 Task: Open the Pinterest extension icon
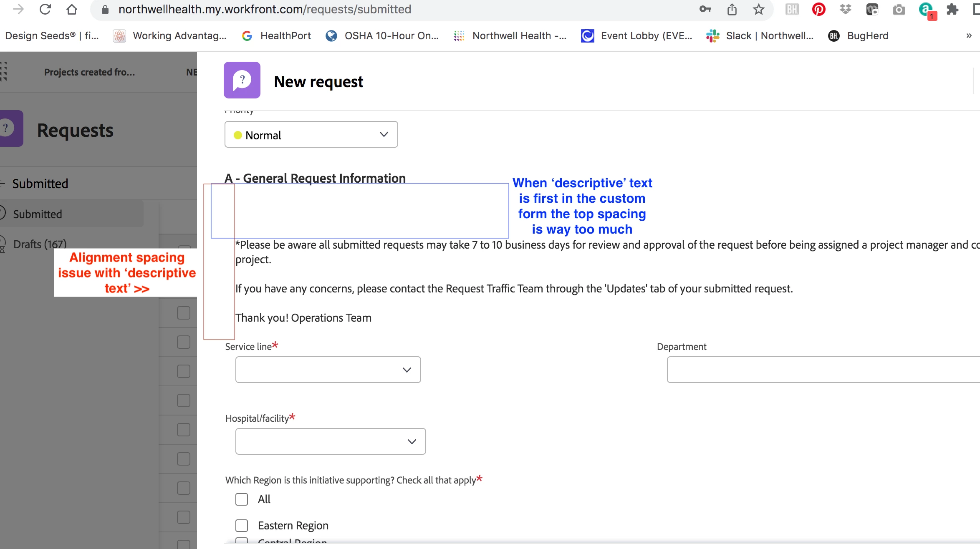tap(818, 9)
